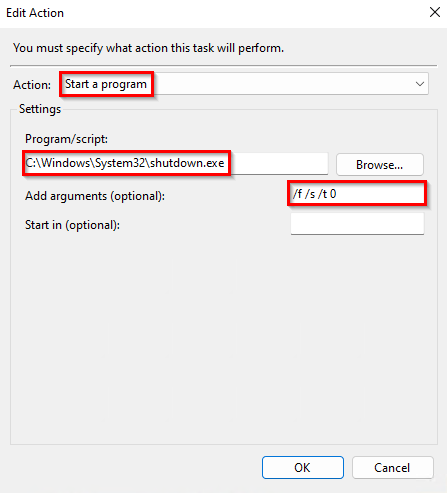
Task: Click the Edit Action title bar text
Action: coord(35,13)
